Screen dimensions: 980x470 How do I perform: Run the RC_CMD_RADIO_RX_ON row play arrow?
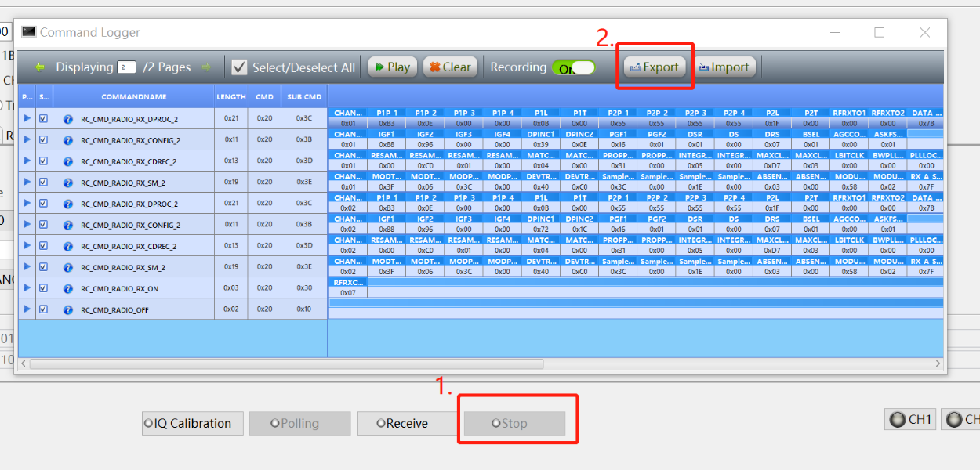click(x=27, y=287)
